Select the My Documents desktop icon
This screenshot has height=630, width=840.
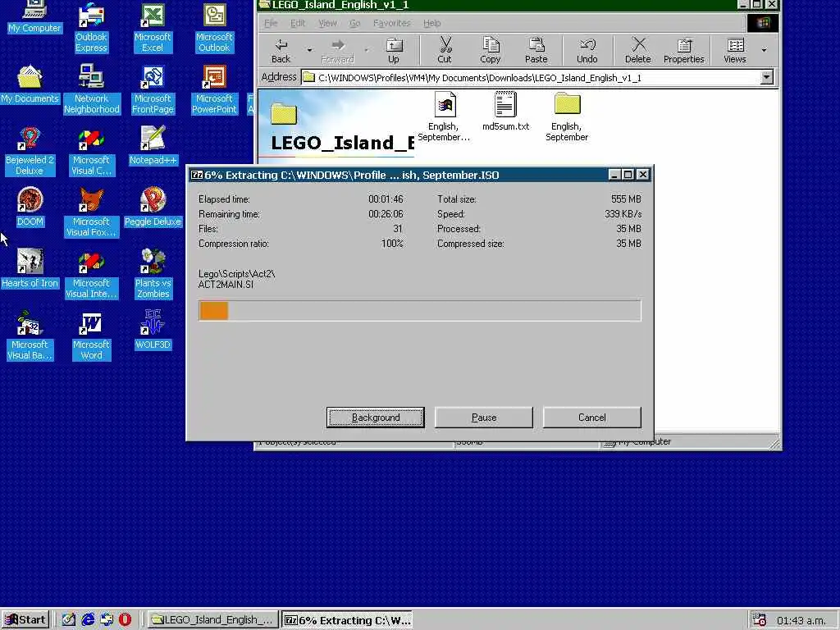(x=30, y=84)
